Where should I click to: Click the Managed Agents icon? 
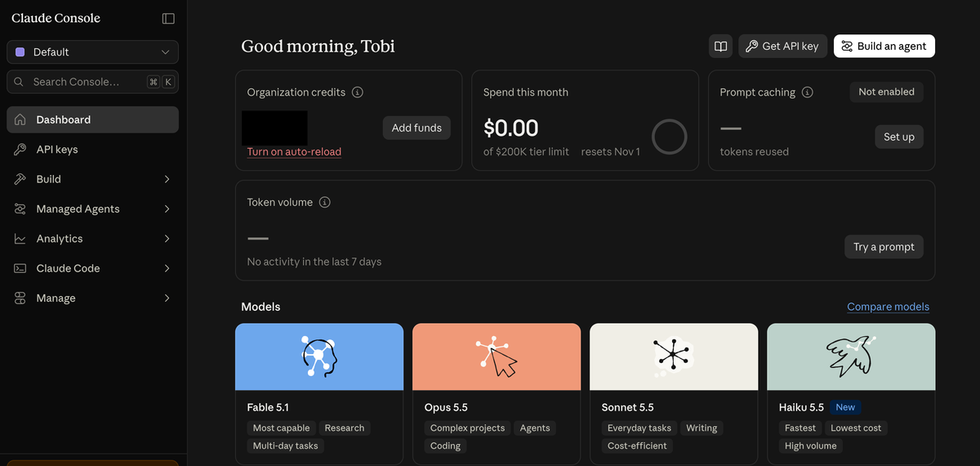click(x=20, y=209)
